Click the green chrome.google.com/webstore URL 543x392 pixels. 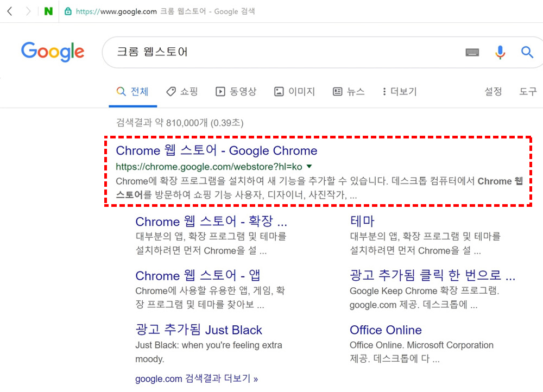point(209,167)
